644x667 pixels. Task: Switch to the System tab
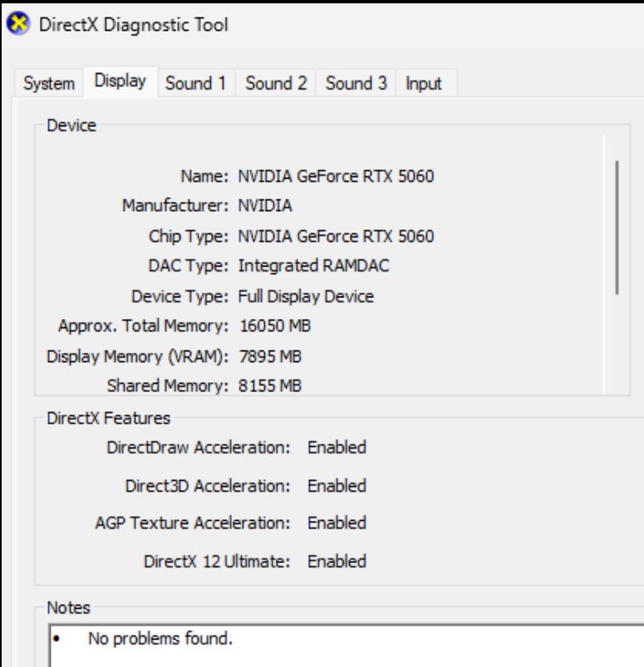pyautogui.click(x=49, y=83)
